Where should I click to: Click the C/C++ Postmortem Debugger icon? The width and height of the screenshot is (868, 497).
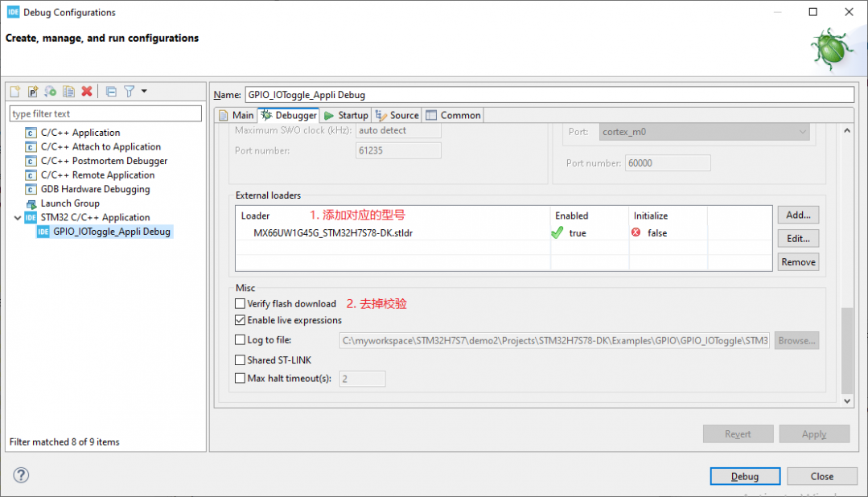click(x=31, y=161)
